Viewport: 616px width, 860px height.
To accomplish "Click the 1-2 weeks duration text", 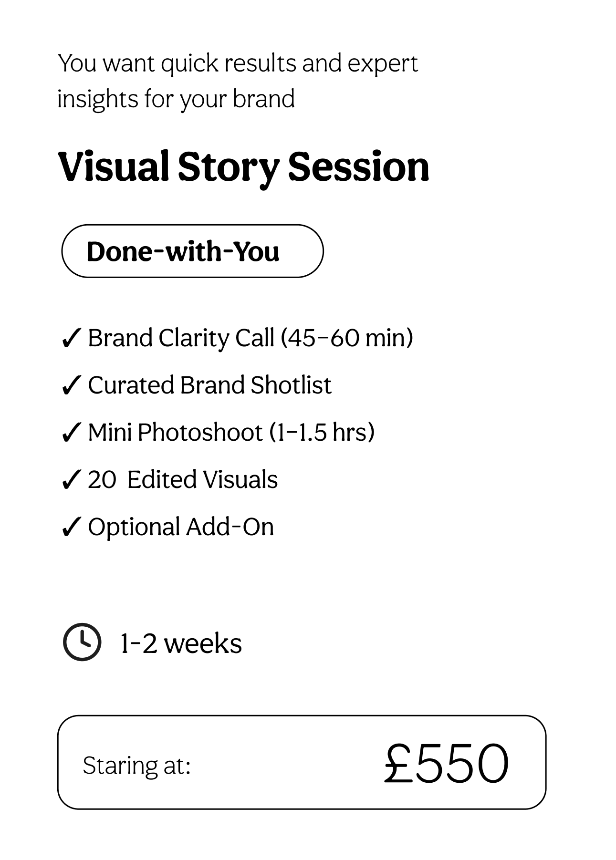I will pos(181,643).
